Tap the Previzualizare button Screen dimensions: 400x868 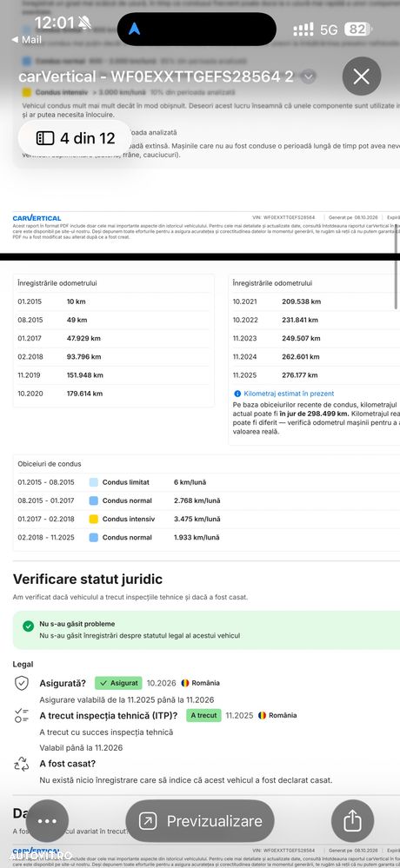click(200, 821)
